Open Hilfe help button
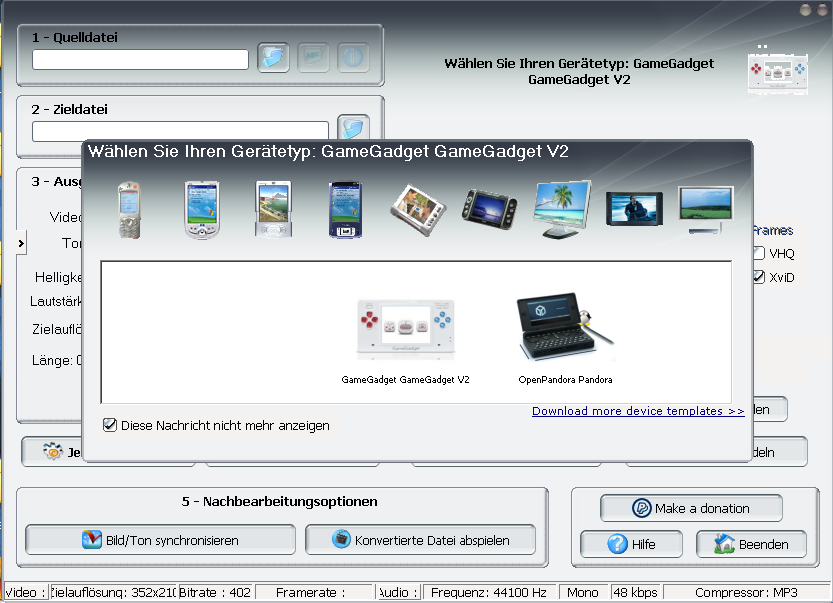Screen dimensions: 833x603 [x=631, y=544]
